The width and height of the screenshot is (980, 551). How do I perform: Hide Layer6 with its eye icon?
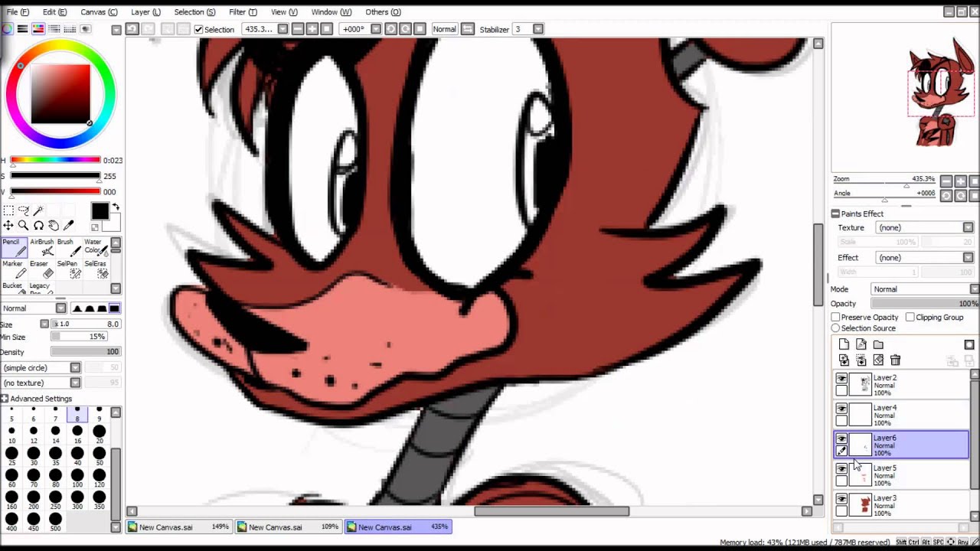(x=841, y=439)
